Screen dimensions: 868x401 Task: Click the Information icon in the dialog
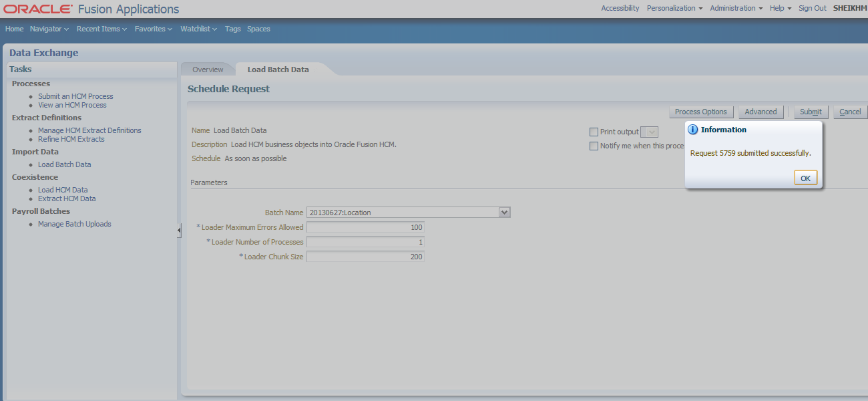tap(692, 130)
